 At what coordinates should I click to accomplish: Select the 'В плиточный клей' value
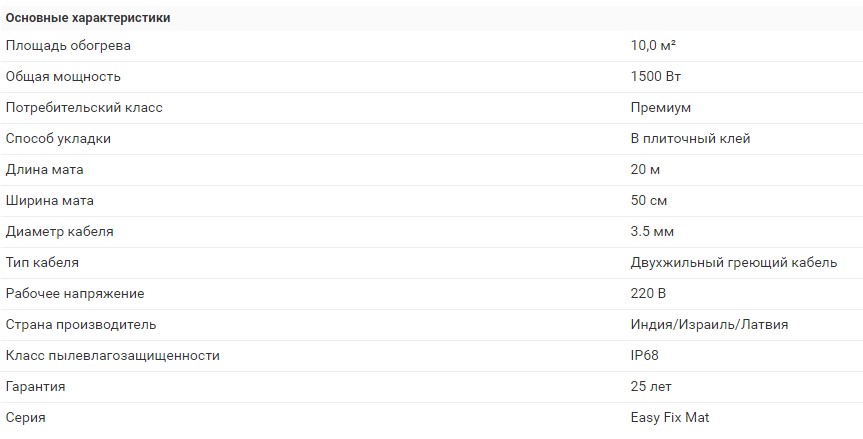pos(690,138)
